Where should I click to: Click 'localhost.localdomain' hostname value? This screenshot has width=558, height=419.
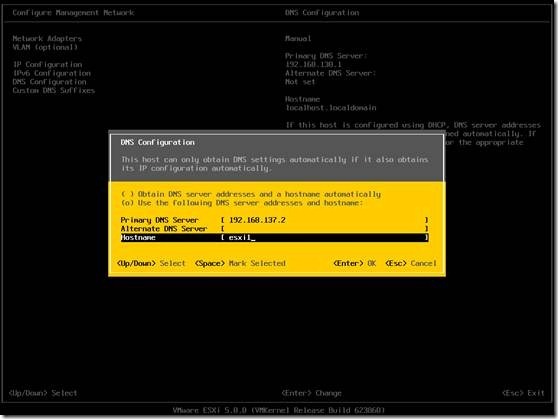[x=331, y=108]
